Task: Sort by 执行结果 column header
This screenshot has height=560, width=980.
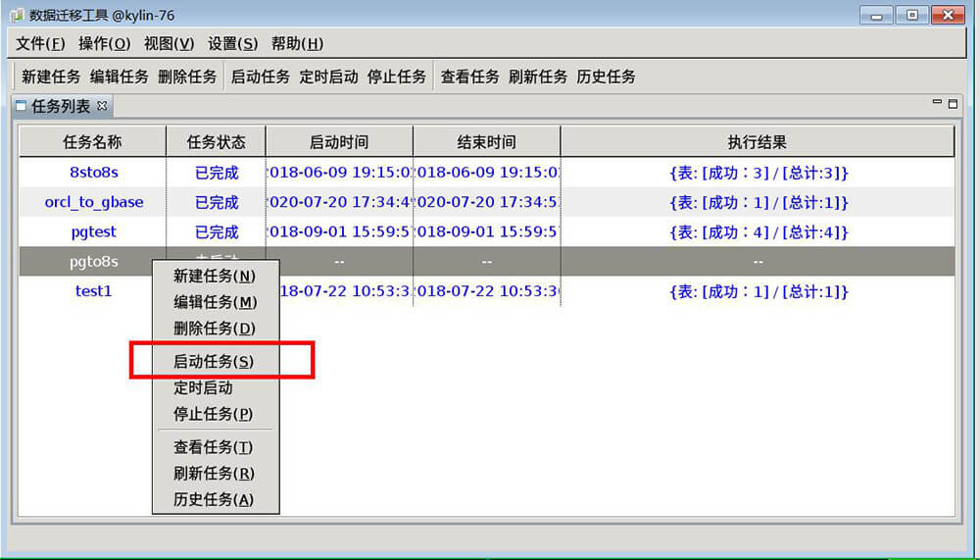Action: [758, 141]
